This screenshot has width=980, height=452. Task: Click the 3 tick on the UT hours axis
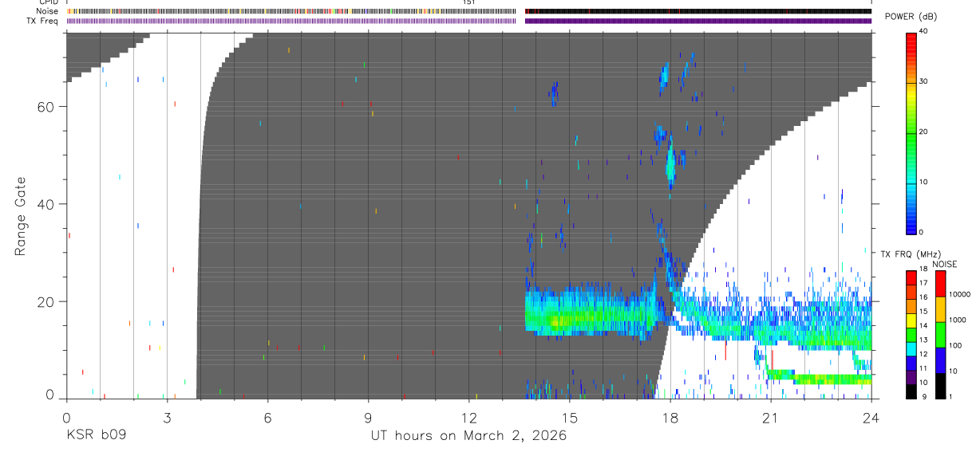pos(167,417)
